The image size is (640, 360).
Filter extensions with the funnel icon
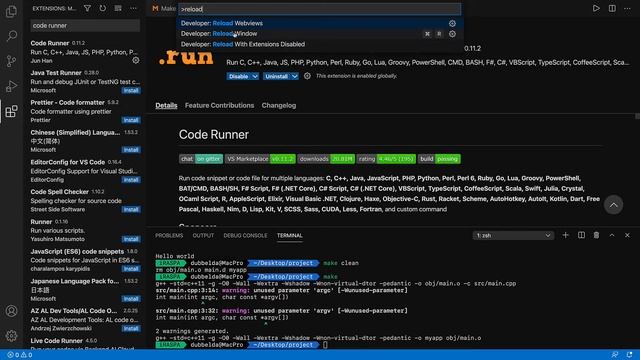[87, 8]
